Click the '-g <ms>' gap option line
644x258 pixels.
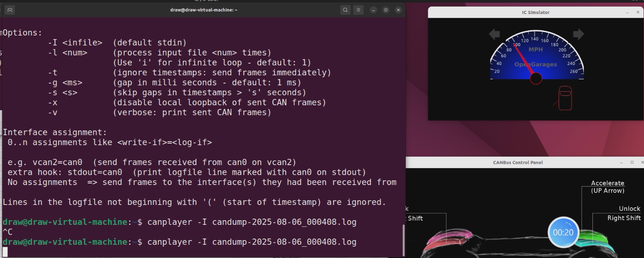click(x=174, y=83)
